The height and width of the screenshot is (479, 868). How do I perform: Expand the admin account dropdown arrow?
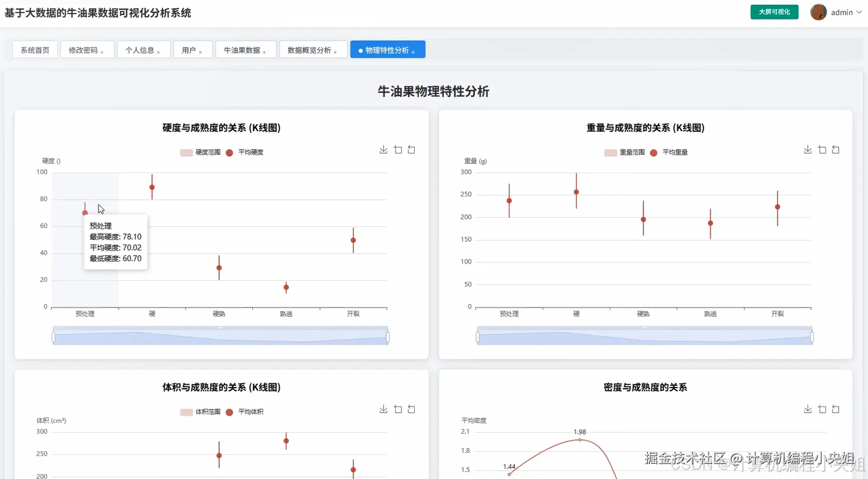[859, 12]
